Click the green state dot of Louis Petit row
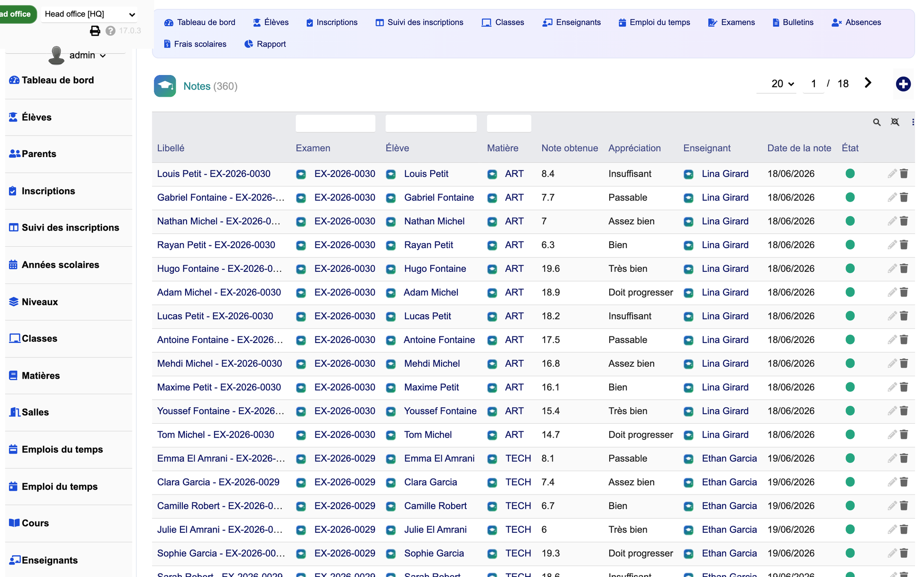This screenshot has height=577, width=924. pos(850,174)
